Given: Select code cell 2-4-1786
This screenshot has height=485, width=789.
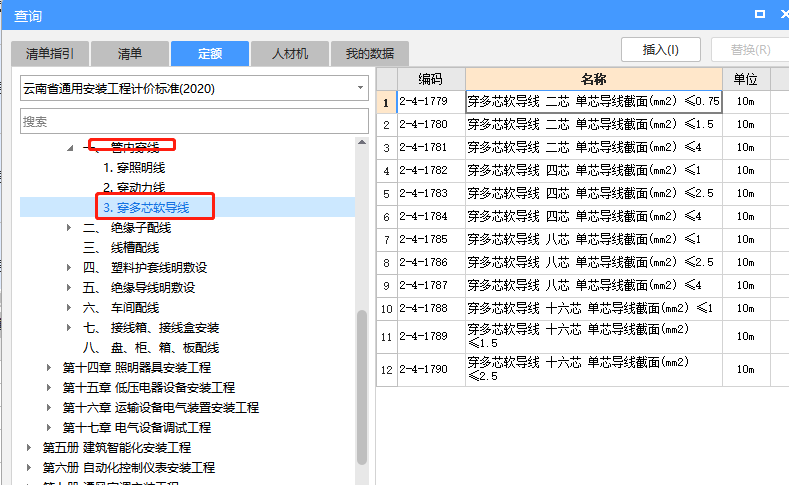Looking at the screenshot, I should [x=431, y=263].
